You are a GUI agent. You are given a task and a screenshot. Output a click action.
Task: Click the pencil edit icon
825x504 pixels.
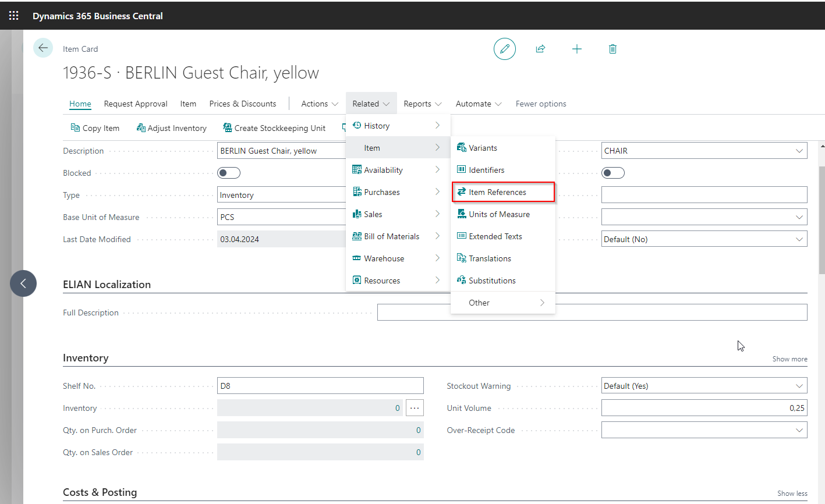point(505,49)
